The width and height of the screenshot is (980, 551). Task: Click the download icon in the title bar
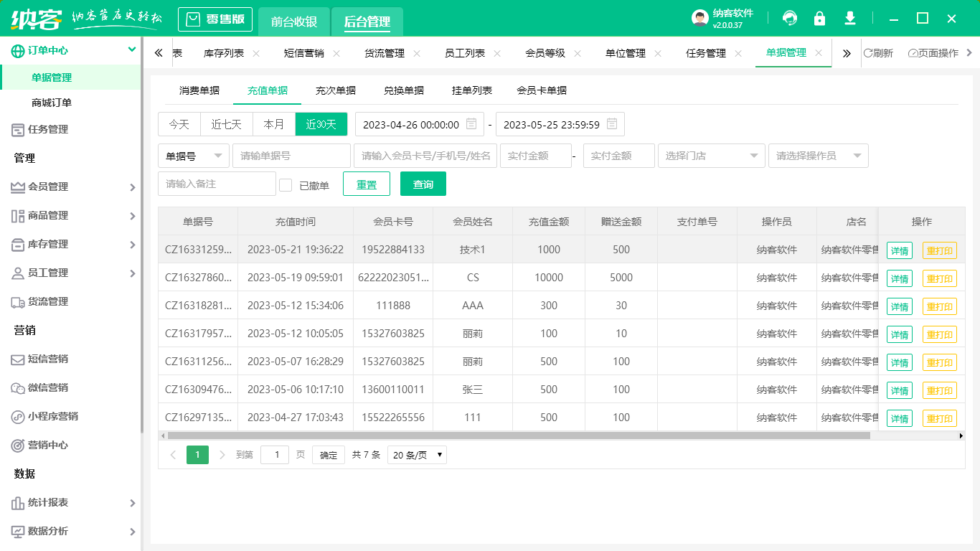(849, 18)
